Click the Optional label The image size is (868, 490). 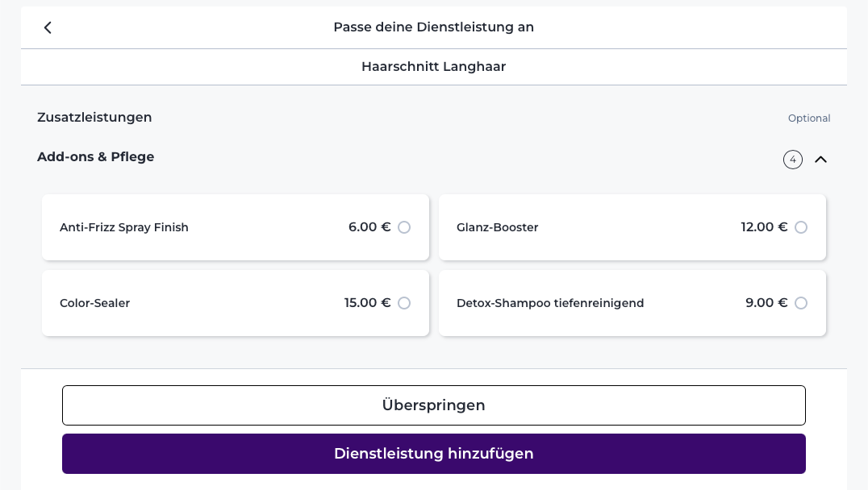(809, 118)
